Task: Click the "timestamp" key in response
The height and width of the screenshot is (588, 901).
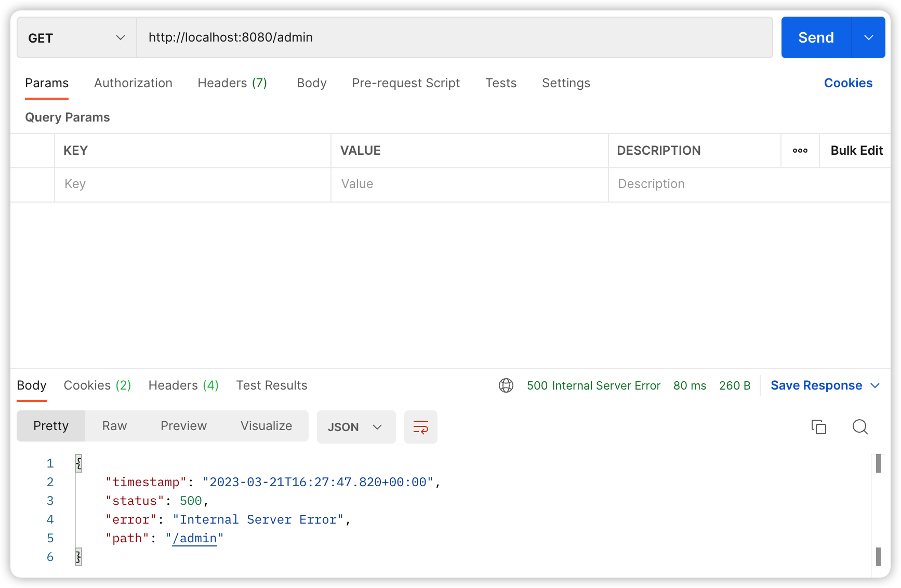Action: pyautogui.click(x=146, y=483)
